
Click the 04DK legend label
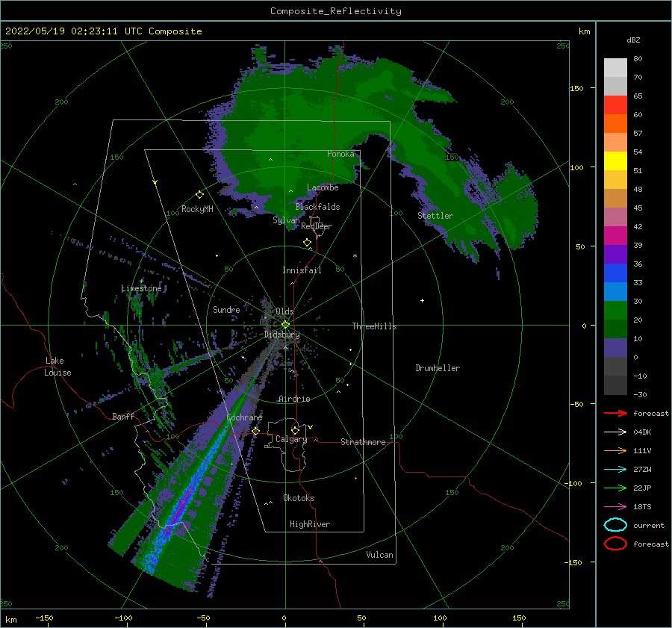click(642, 432)
